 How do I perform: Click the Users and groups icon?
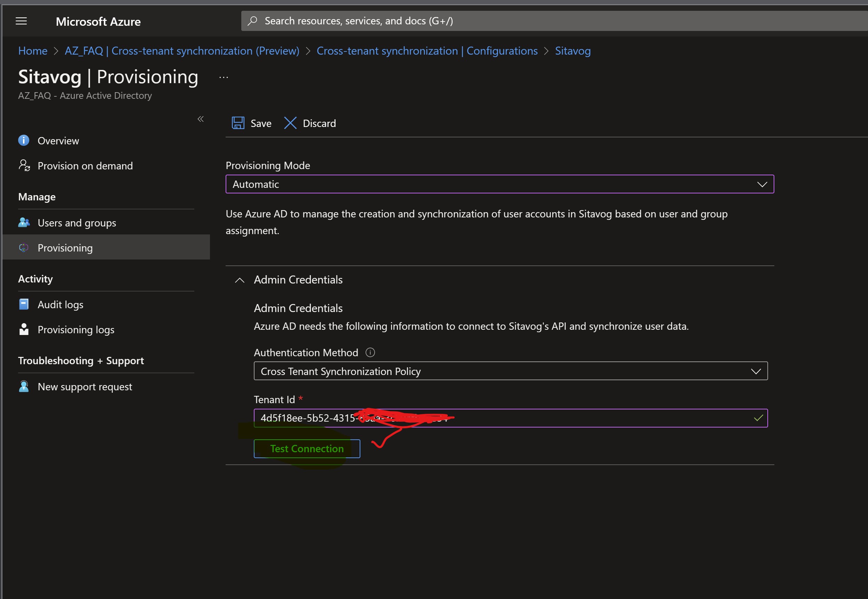point(26,222)
